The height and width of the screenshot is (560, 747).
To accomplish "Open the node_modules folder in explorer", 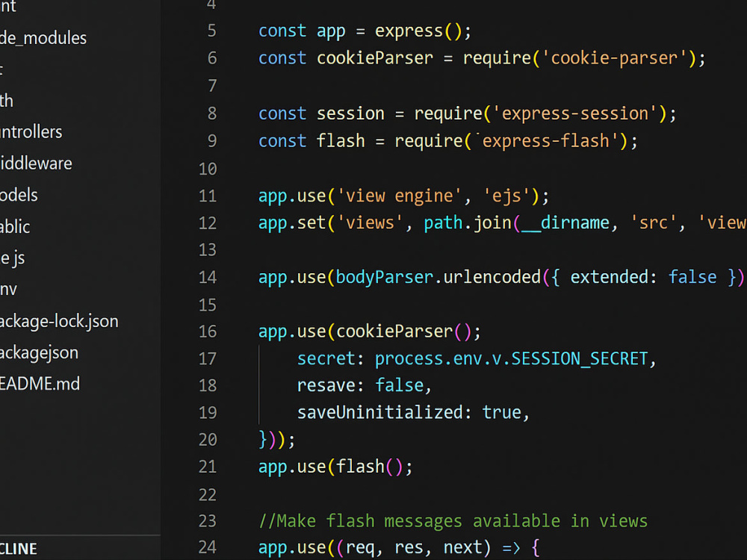I will 43,38.
